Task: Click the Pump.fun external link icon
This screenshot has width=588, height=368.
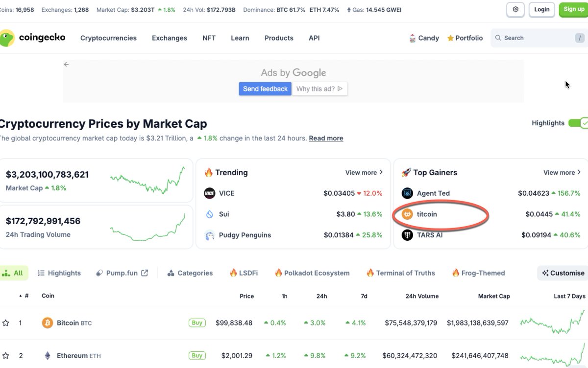Action: pos(145,273)
